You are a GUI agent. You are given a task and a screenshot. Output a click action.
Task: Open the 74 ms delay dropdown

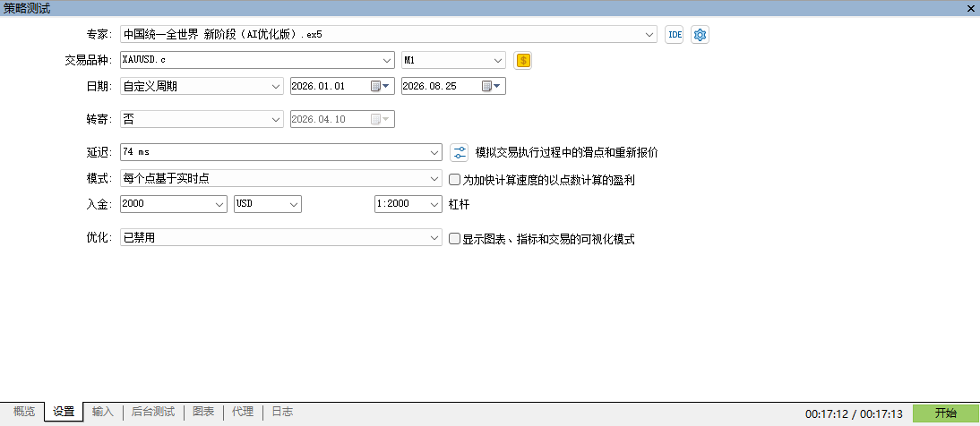pos(435,152)
